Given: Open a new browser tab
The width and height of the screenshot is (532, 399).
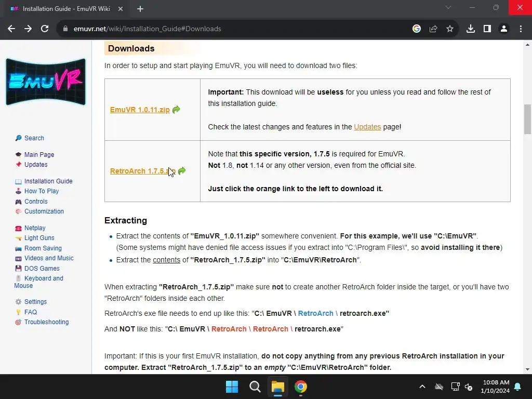Looking at the screenshot, I should [x=140, y=9].
